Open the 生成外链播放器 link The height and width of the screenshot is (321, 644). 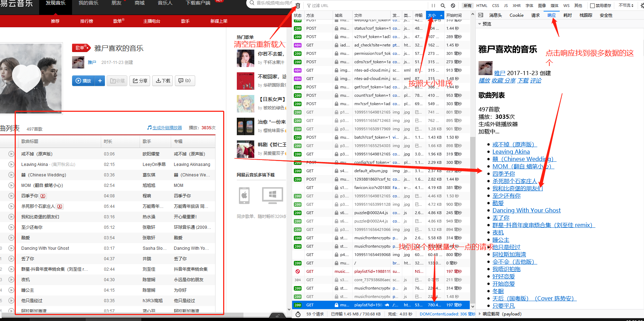[x=167, y=127]
